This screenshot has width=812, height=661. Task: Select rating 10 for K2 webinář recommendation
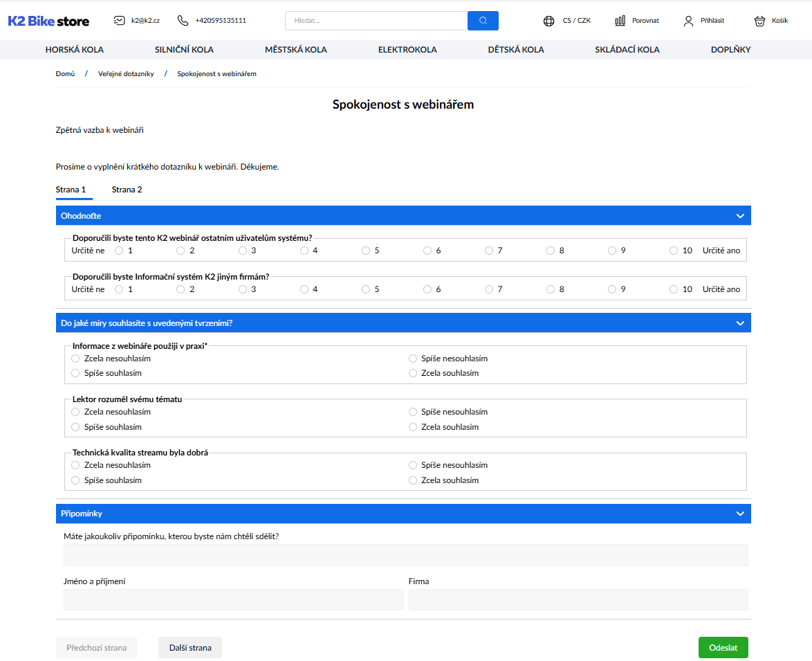pyautogui.click(x=673, y=251)
